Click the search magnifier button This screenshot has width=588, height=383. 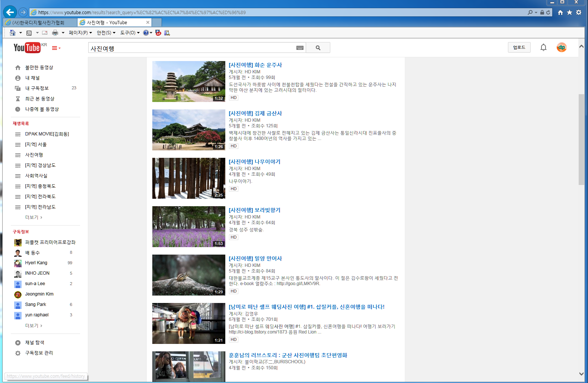pyautogui.click(x=318, y=48)
